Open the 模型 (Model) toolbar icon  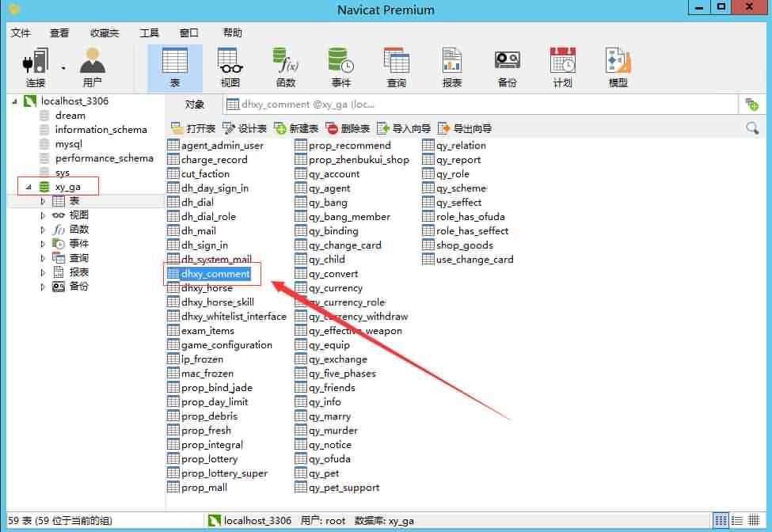(x=618, y=67)
